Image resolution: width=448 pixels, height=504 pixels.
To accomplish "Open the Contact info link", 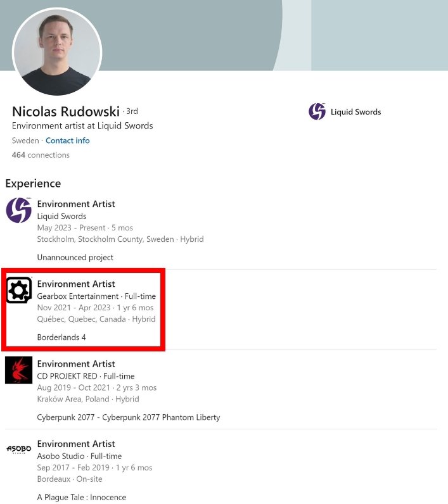I will point(68,141).
